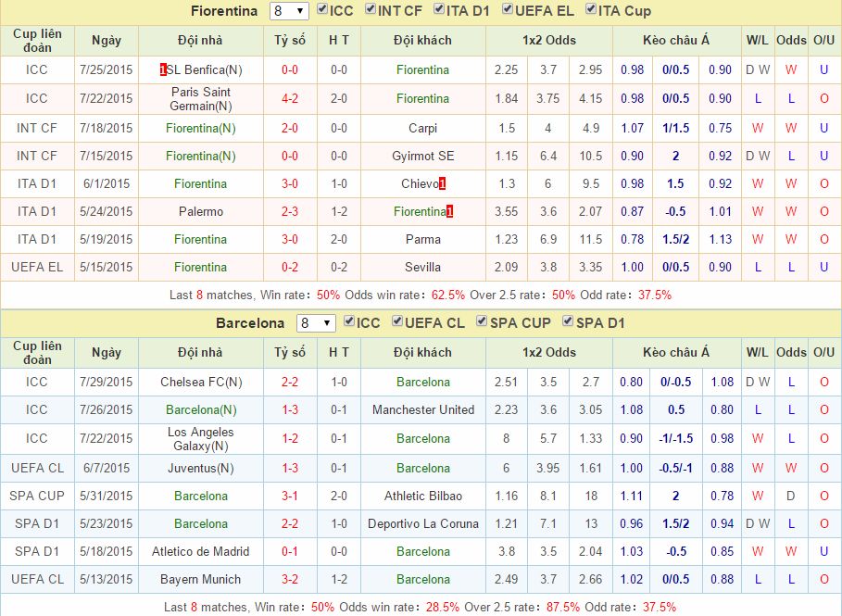Screen dimensions: 842x616
Task: Open the Juventus(N) team link
Action: (x=201, y=469)
